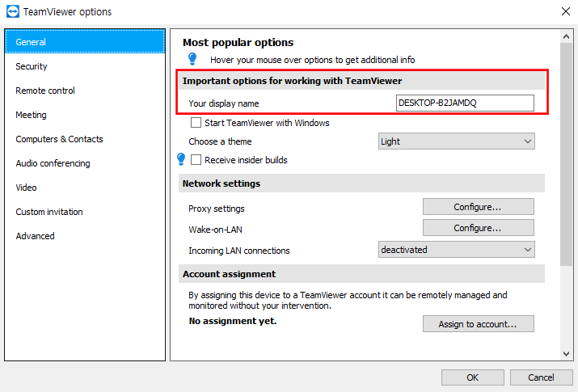Click the 'Most popular options' heading
The image size is (578, 392).
tap(238, 42)
